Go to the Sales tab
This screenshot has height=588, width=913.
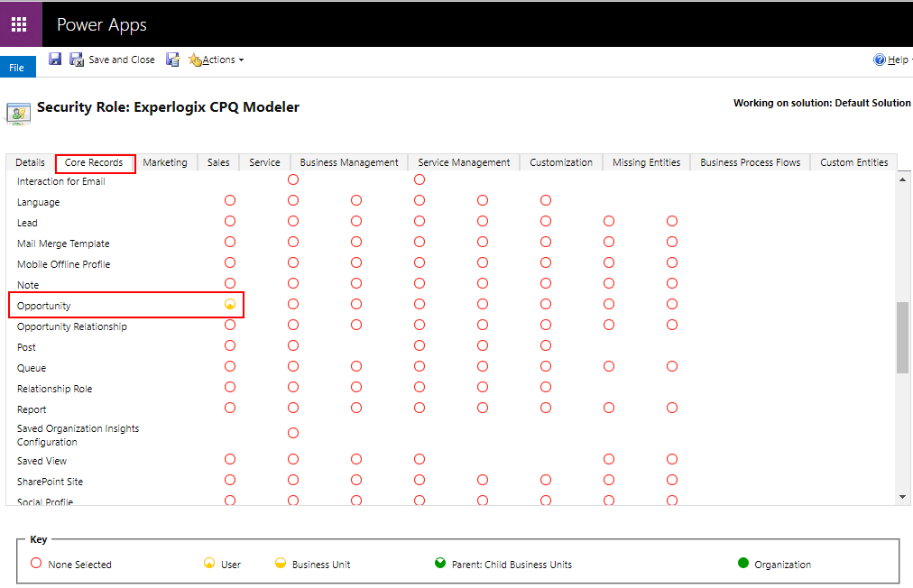coord(218,162)
